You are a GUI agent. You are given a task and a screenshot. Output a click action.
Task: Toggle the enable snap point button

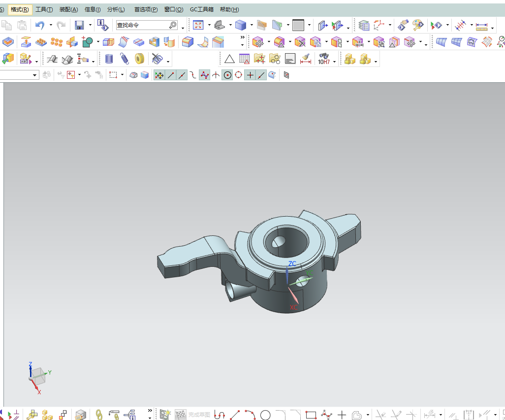159,75
